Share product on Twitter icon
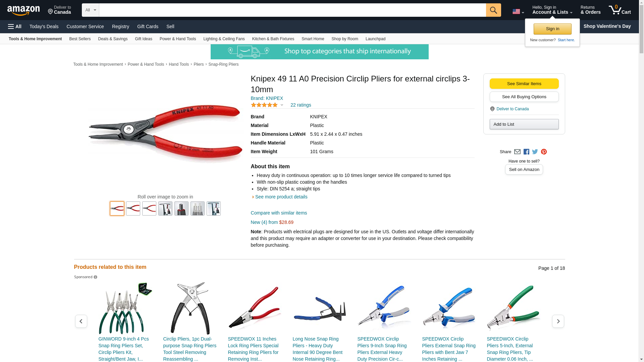The image size is (644, 362). [535, 152]
